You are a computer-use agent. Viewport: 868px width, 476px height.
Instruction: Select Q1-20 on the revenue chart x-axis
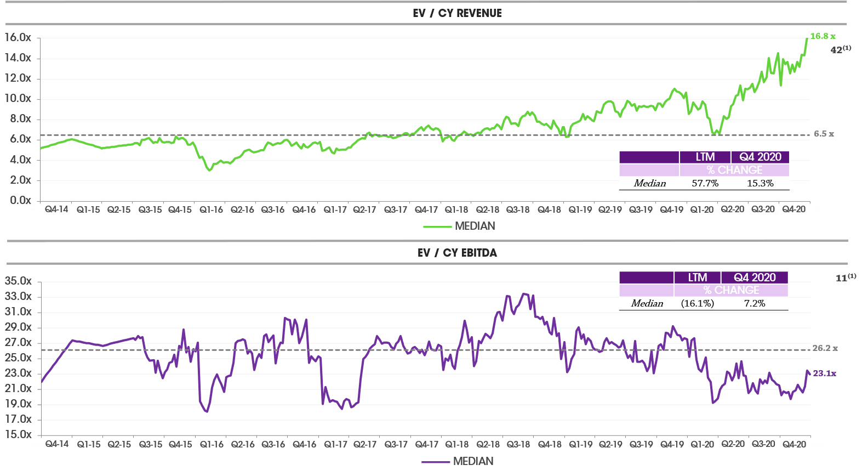click(702, 209)
